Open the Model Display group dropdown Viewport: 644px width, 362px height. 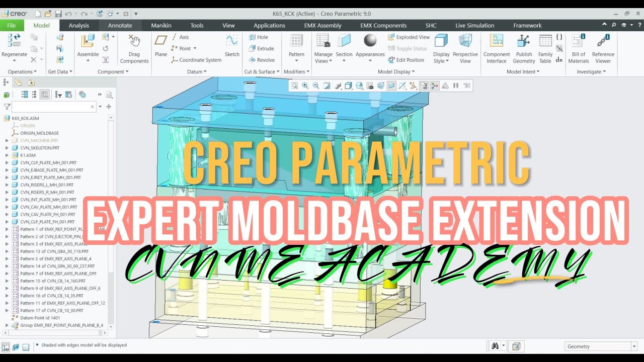click(x=396, y=72)
